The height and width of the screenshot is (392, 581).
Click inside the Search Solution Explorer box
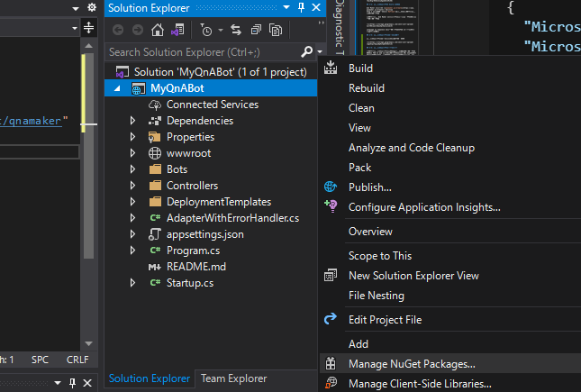click(x=204, y=52)
